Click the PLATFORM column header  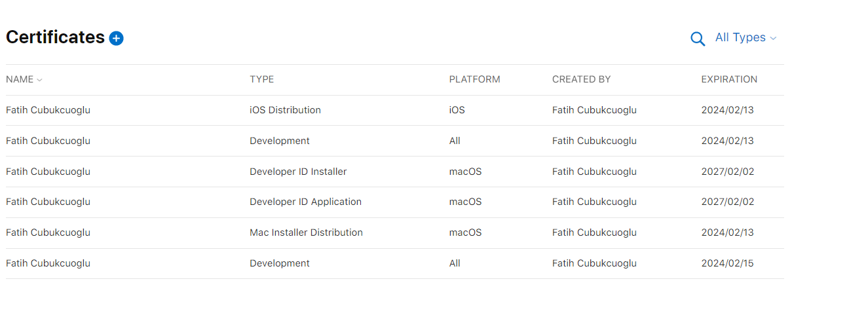474,79
